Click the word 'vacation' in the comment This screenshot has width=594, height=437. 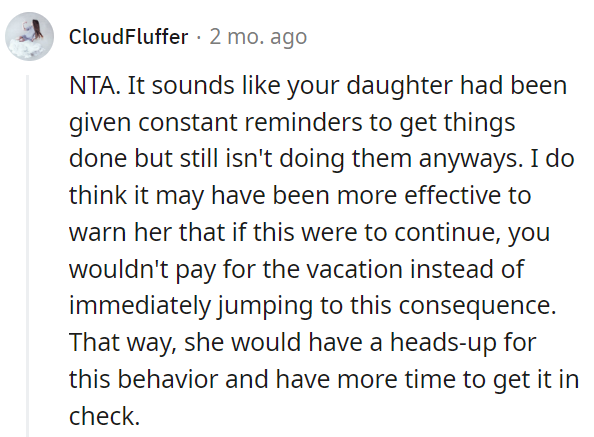(x=354, y=269)
